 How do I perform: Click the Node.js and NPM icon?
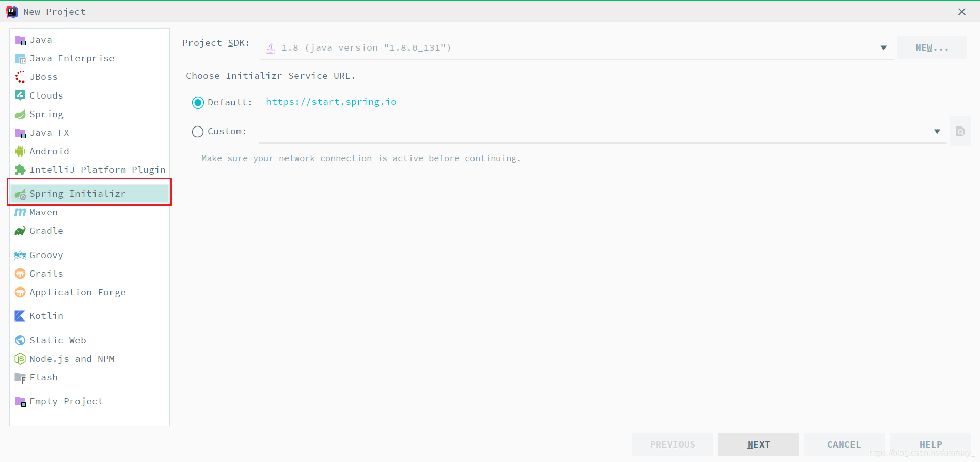click(x=20, y=359)
